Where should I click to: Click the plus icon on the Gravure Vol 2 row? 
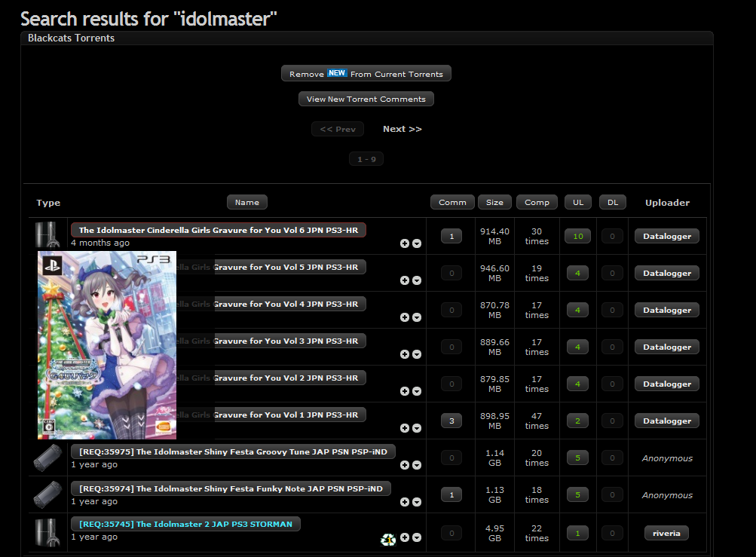click(x=405, y=391)
